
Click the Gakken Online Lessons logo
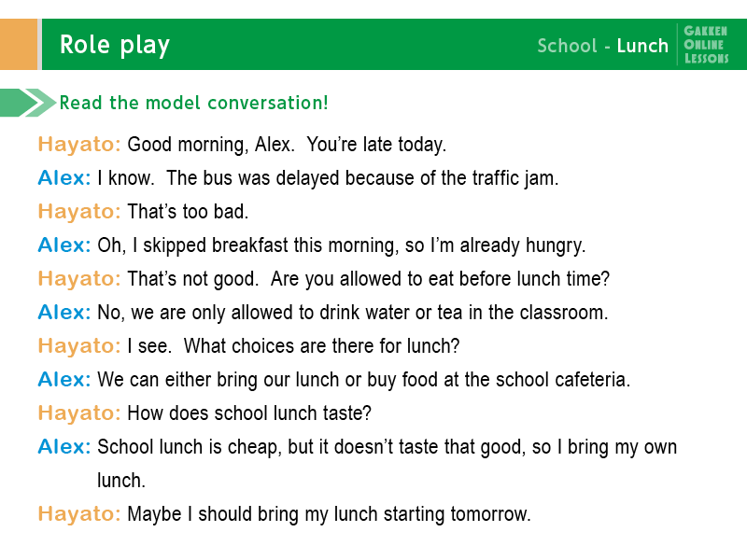705,45
